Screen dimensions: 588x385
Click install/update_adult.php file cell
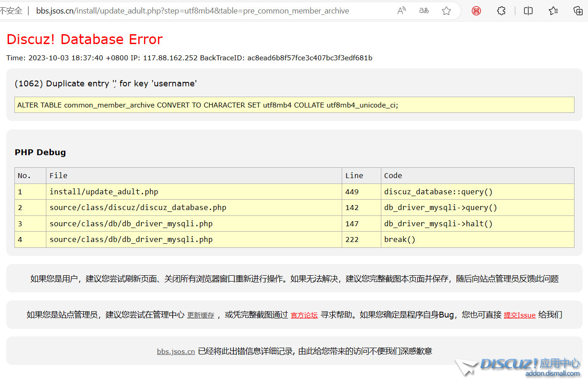point(194,192)
